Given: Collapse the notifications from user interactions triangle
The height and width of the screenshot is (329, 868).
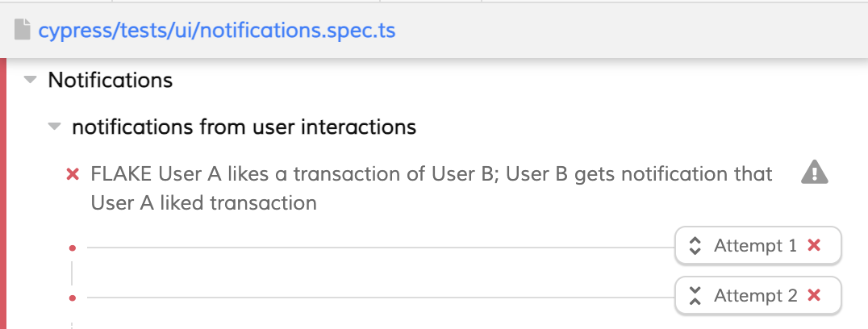Looking at the screenshot, I should point(54,127).
